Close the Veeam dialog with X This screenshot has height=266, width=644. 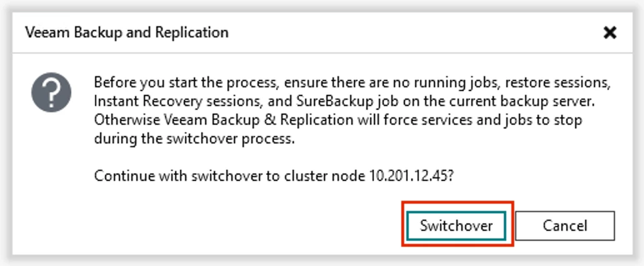tap(610, 32)
